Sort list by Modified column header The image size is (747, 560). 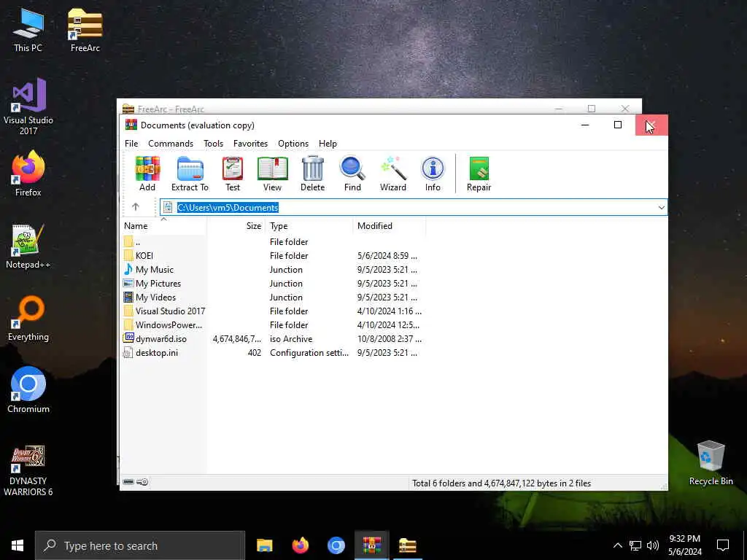pos(390,226)
